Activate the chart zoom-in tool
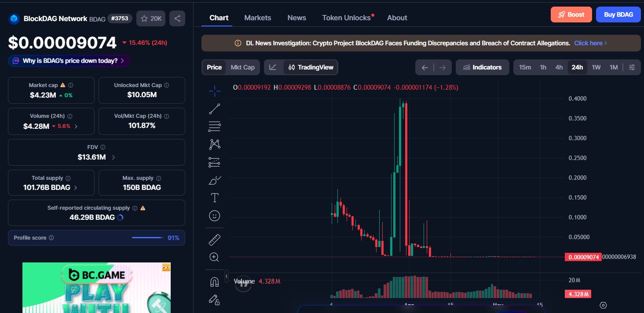 point(215,257)
